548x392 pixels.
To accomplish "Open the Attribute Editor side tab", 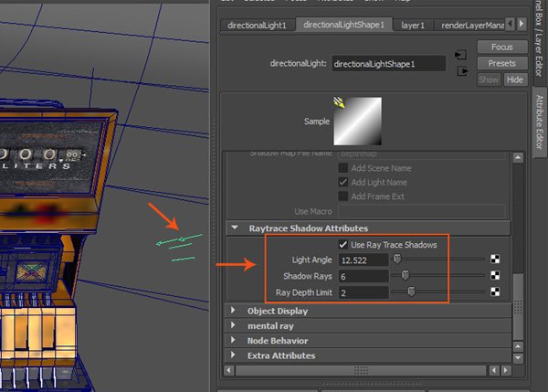I will (540, 122).
